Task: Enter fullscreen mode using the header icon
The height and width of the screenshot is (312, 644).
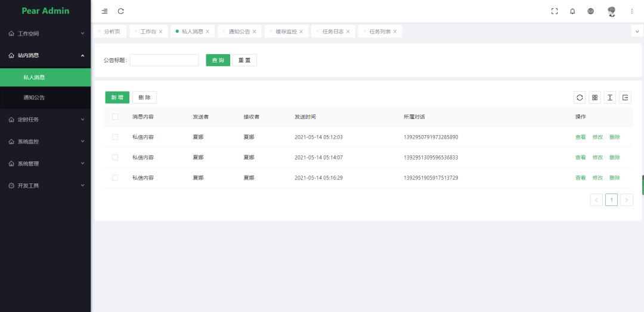Action: click(x=555, y=11)
